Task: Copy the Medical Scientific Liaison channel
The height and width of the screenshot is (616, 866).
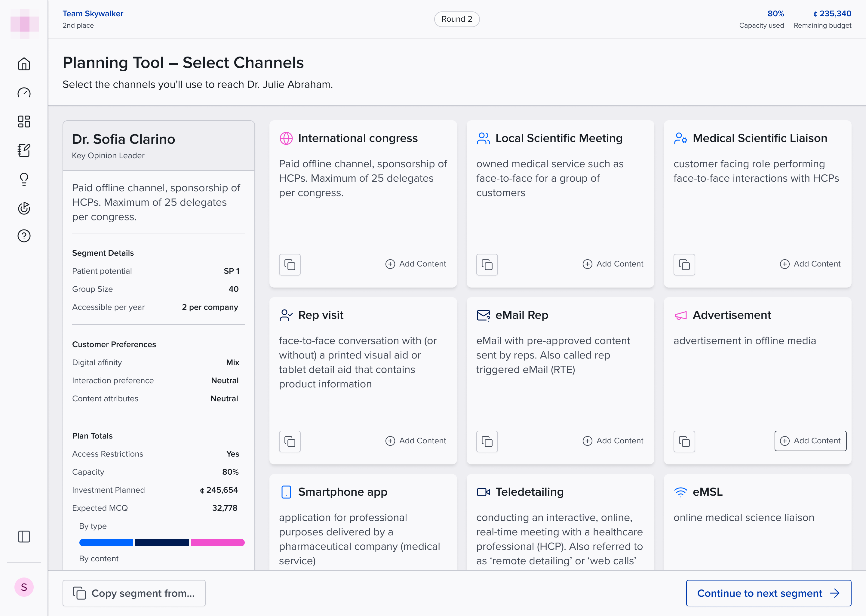Action: 684,264
